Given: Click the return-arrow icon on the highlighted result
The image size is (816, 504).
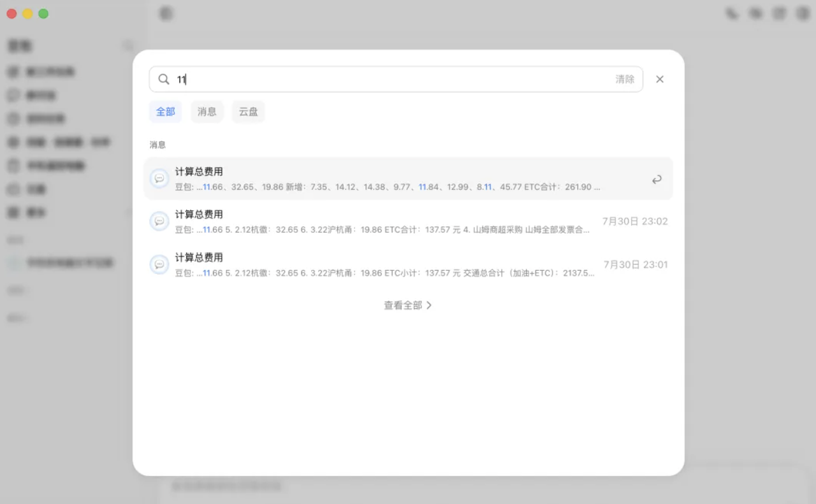Looking at the screenshot, I should coord(657,180).
